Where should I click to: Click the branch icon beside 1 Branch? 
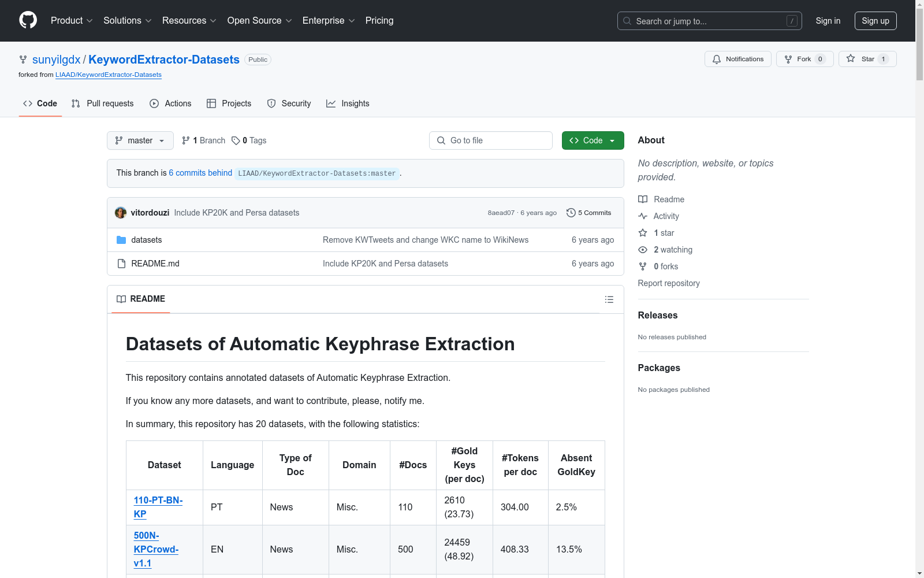point(185,140)
